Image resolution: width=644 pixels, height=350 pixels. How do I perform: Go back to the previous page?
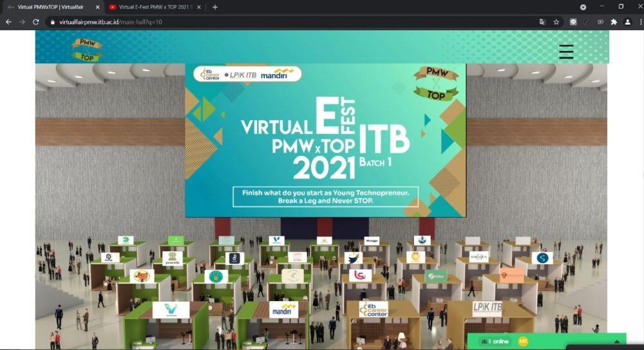[x=8, y=22]
